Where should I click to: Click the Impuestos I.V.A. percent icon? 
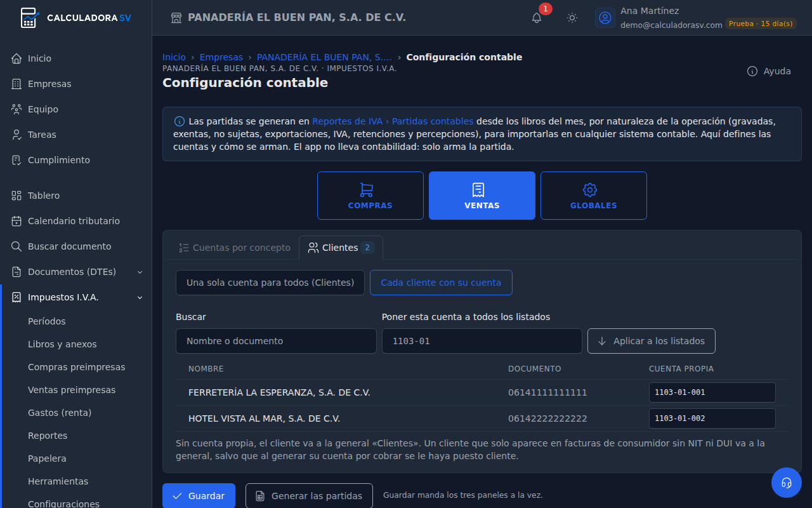(x=16, y=297)
